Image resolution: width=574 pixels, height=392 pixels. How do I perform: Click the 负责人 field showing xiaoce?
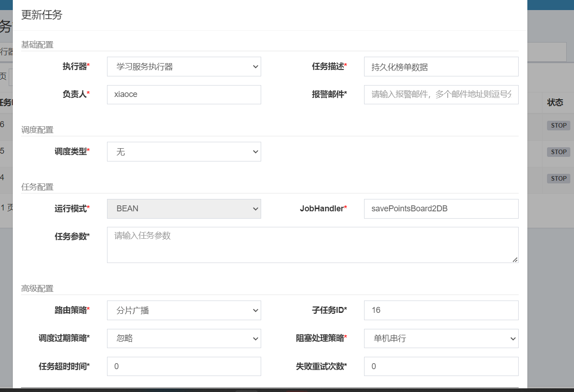(183, 94)
